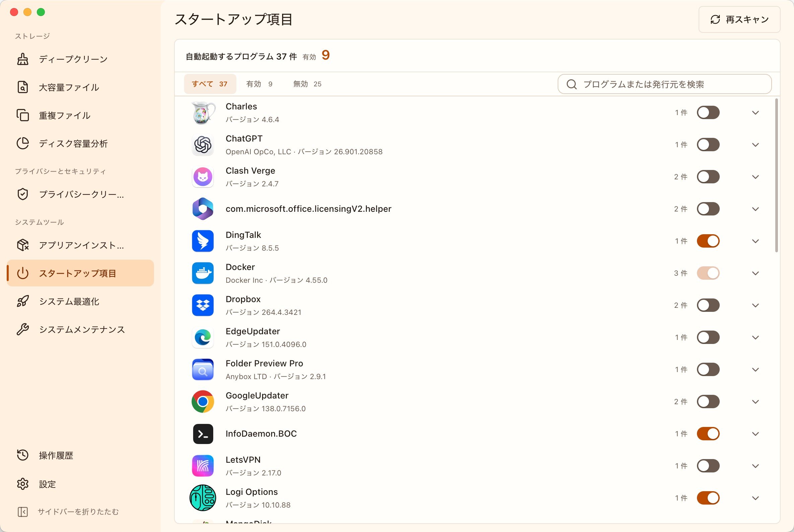The image size is (794, 532).
Task: Open システム最適化 in the sidebar
Action: tap(80, 301)
